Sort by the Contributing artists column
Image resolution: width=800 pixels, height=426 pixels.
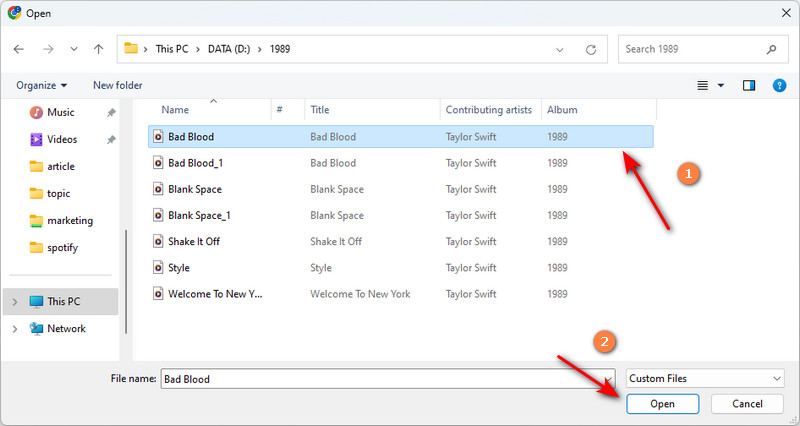click(x=490, y=110)
